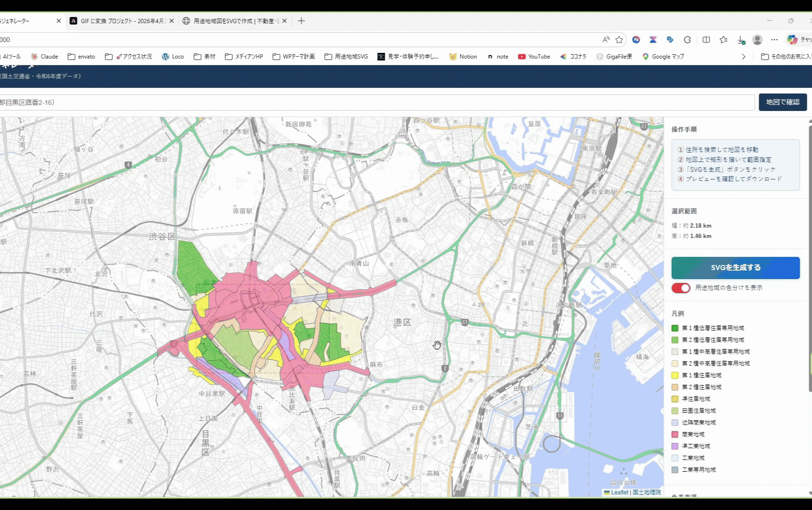Switch to 用途地域図をSVGで作成 tab
This screenshot has width=812, height=510.
[235, 21]
